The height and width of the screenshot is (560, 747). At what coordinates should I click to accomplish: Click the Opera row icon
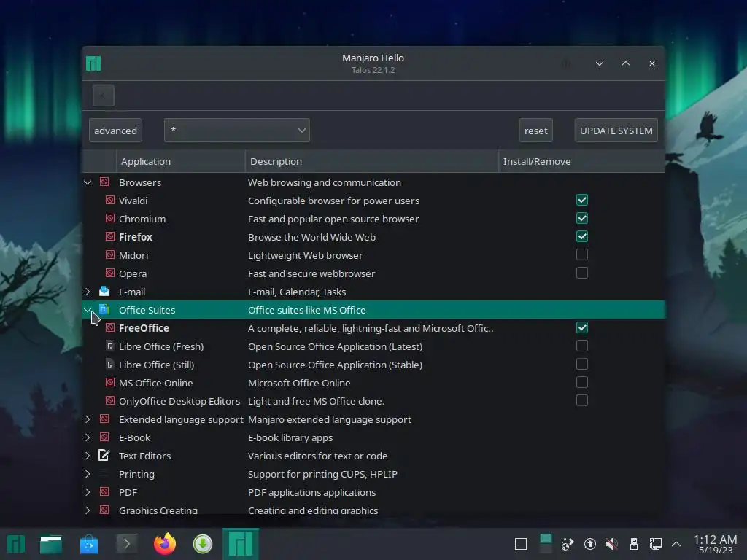[x=110, y=273]
